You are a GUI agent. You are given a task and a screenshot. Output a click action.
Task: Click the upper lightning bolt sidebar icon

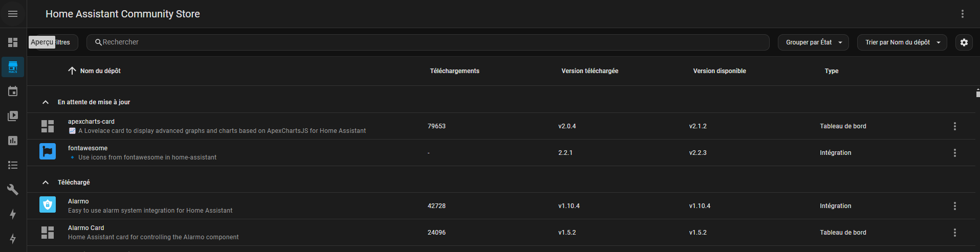[13, 214]
